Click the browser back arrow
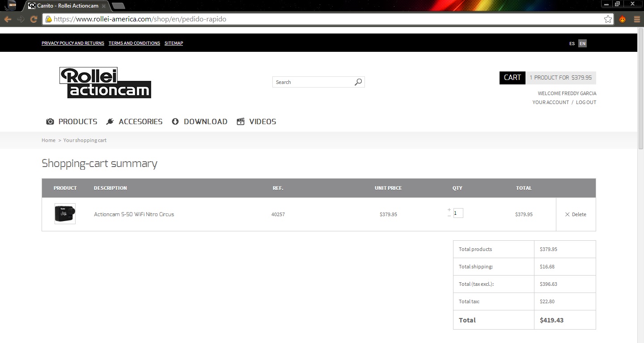The height and width of the screenshot is (343, 644). click(x=8, y=19)
